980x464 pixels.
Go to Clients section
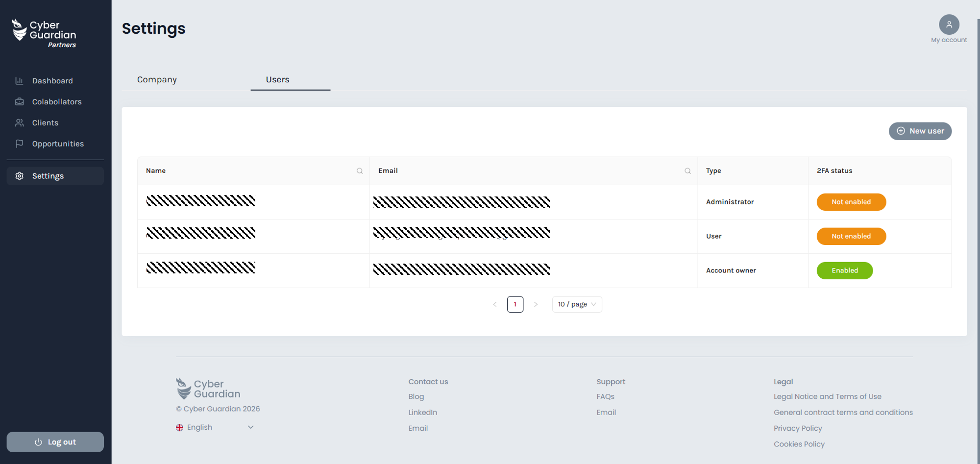[x=55, y=123]
